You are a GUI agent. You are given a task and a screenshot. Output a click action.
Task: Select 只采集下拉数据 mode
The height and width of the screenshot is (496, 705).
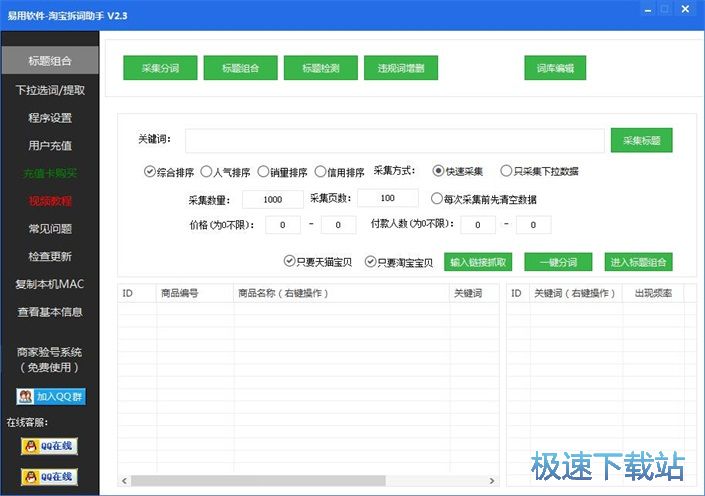point(540,171)
